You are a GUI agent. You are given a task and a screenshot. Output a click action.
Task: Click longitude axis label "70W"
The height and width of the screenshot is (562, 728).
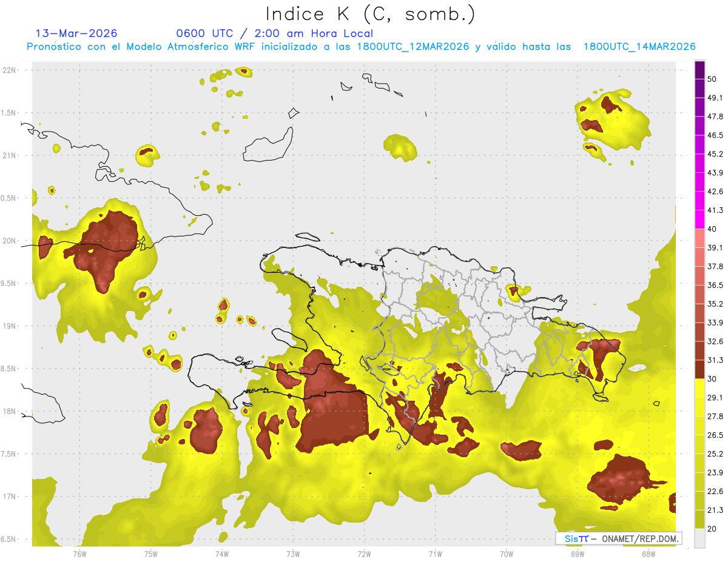pyautogui.click(x=506, y=554)
